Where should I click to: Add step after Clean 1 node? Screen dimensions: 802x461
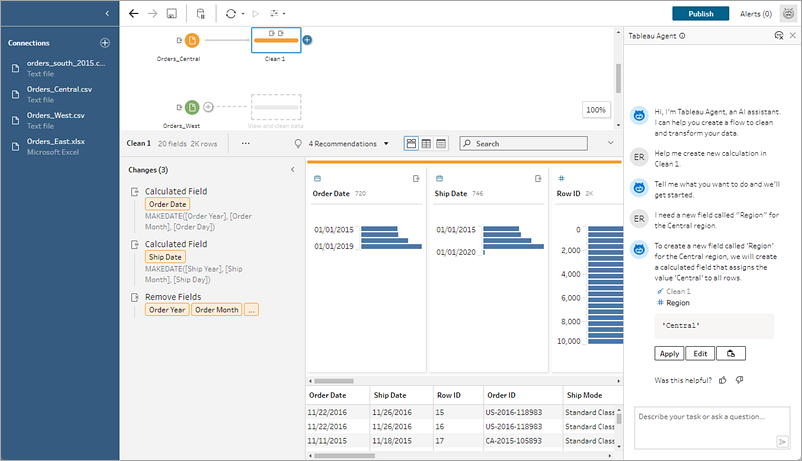pyautogui.click(x=307, y=40)
